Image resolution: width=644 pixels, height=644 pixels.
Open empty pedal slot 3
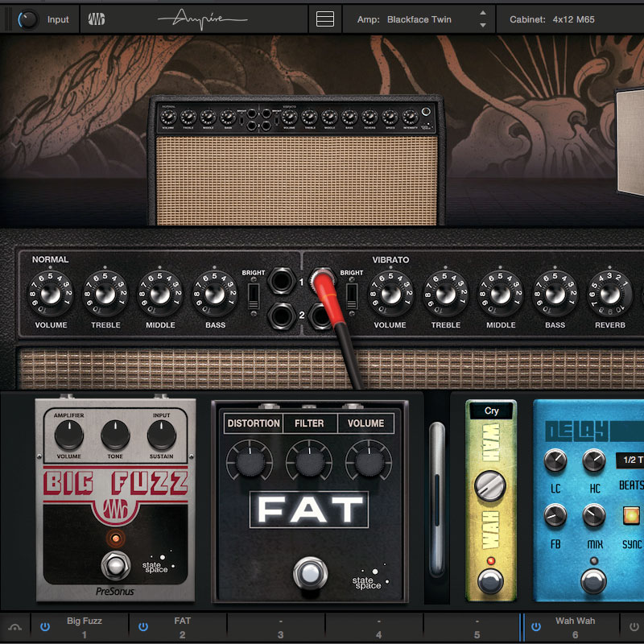pyautogui.click(x=280, y=627)
